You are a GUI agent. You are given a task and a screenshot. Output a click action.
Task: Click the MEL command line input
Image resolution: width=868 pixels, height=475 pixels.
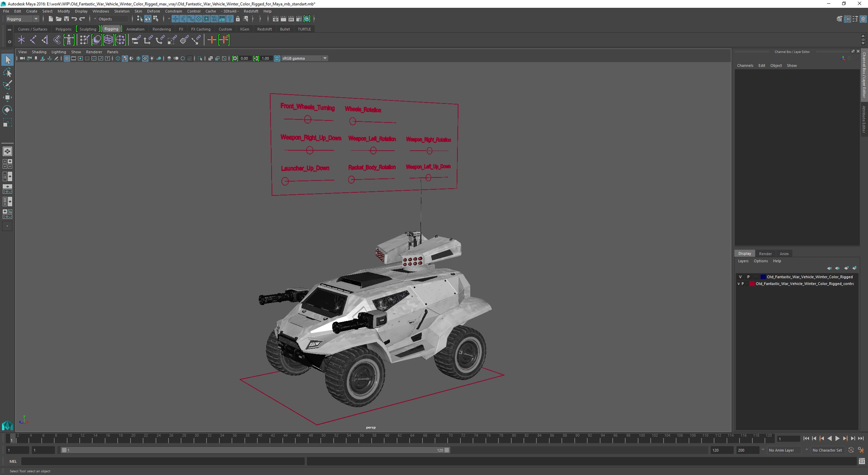pos(163,461)
